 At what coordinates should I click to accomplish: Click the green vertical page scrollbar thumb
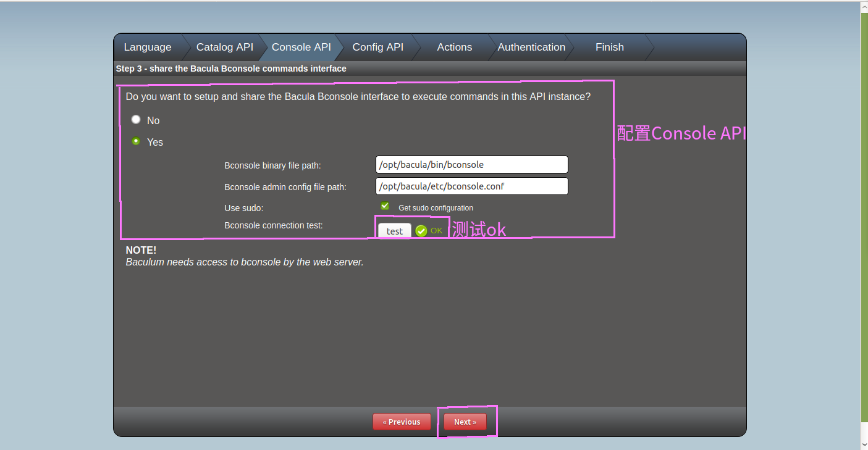[x=864, y=222]
